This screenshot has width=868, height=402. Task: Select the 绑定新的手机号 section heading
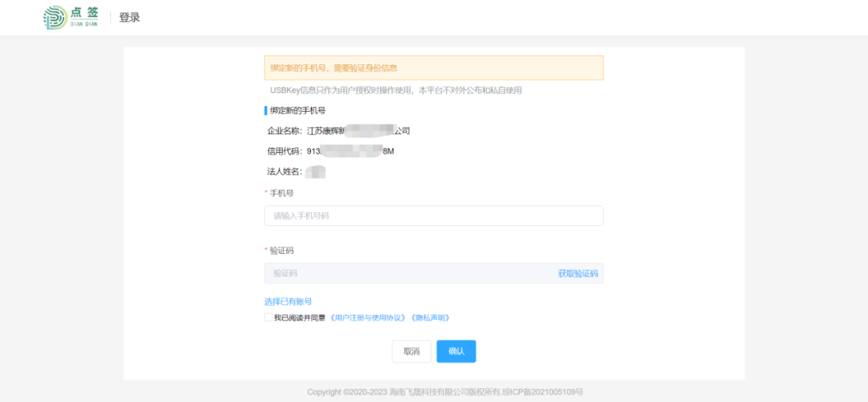click(x=297, y=110)
